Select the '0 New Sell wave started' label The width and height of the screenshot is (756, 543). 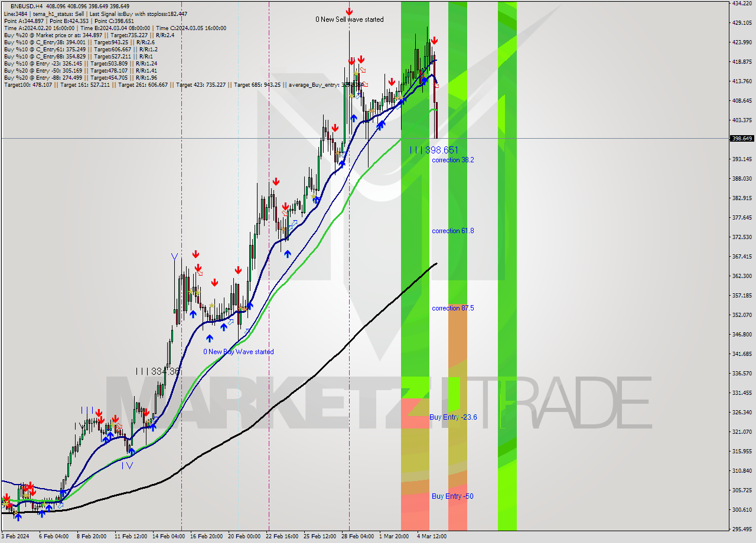pos(350,19)
